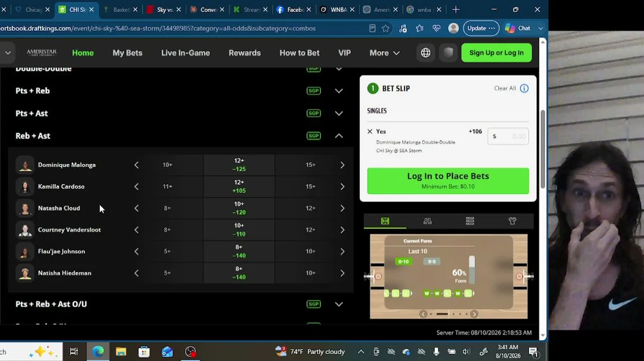Show hidden system tray icons
Screen dimensions: 644x361
361,352
